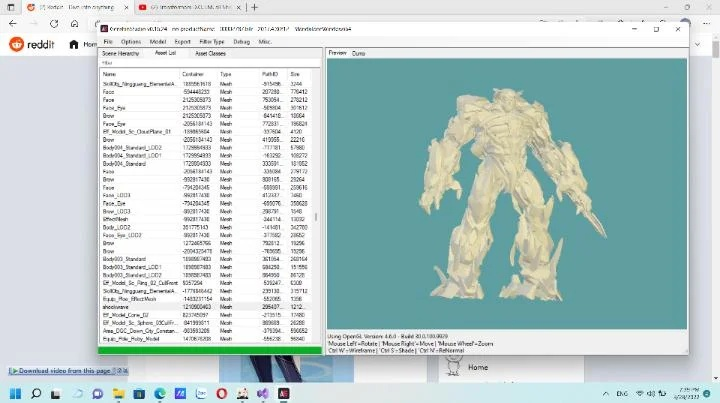Select the Body003_Standard_LOD2 row
Viewport: 720px width, 403px height.
(x=207, y=275)
